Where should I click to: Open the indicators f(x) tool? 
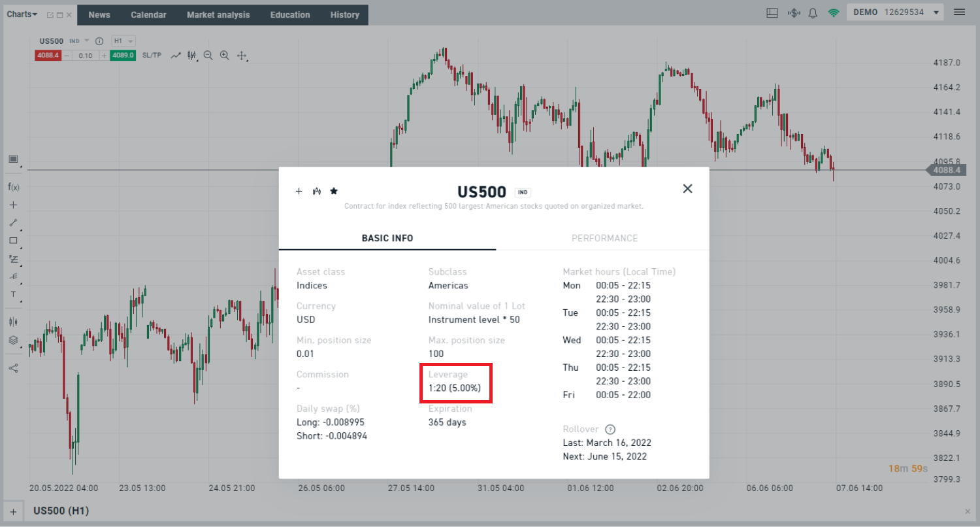click(x=13, y=187)
